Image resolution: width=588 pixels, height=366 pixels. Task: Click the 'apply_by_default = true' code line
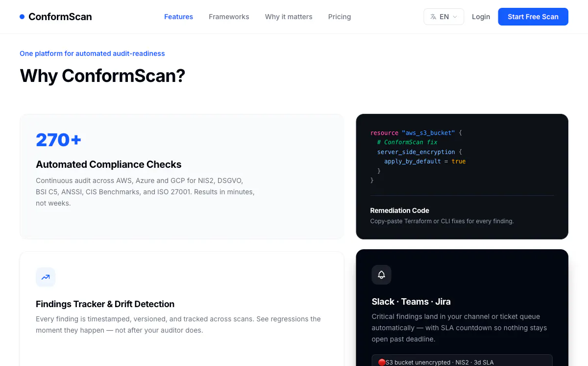tap(425, 161)
